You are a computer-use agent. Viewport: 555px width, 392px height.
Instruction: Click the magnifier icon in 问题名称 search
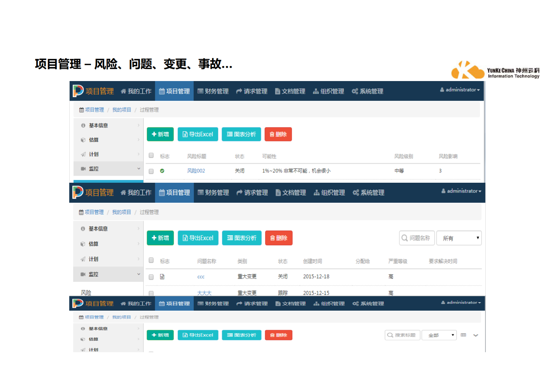(x=405, y=238)
